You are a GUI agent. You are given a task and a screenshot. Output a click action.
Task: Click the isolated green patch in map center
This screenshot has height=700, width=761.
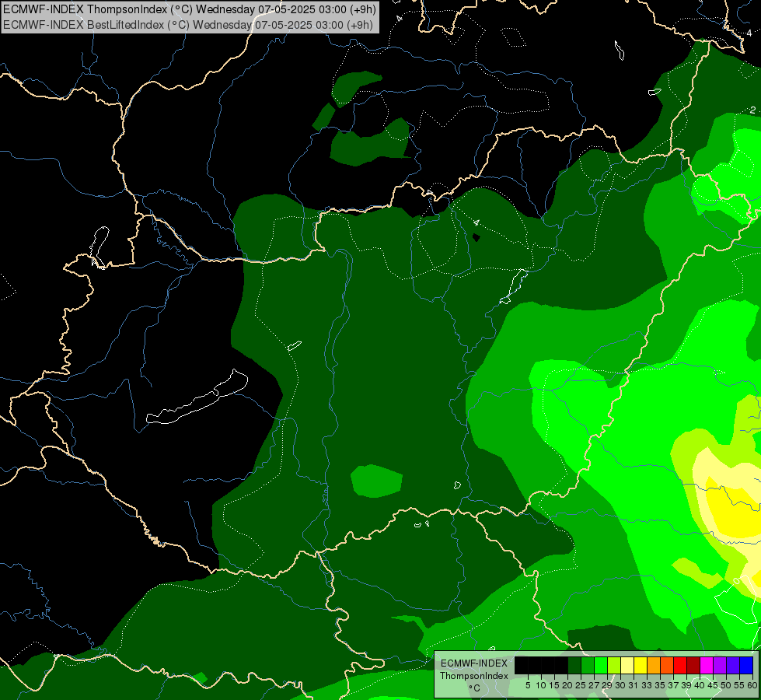pos(377,481)
